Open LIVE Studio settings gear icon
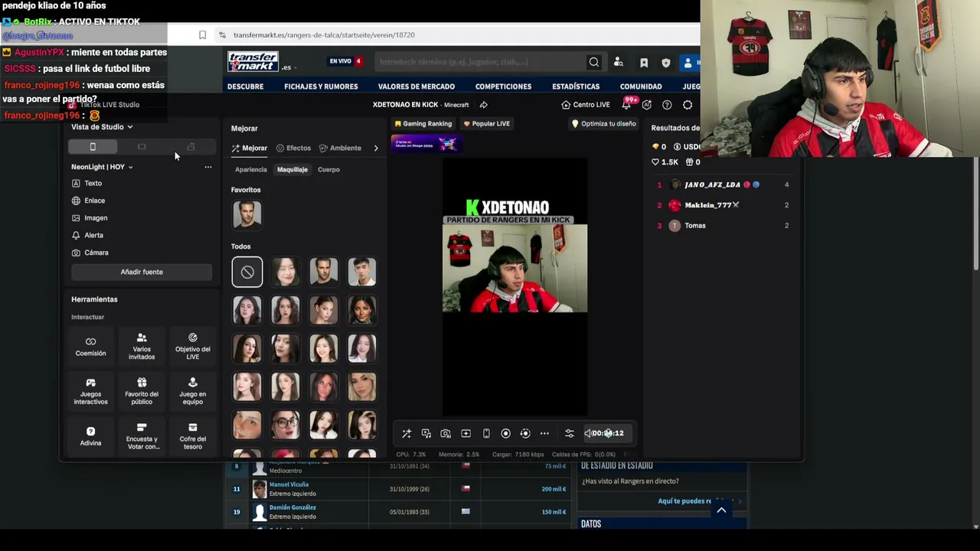Image resolution: width=980 pixels, height=551 pixels. click(688, 105)
